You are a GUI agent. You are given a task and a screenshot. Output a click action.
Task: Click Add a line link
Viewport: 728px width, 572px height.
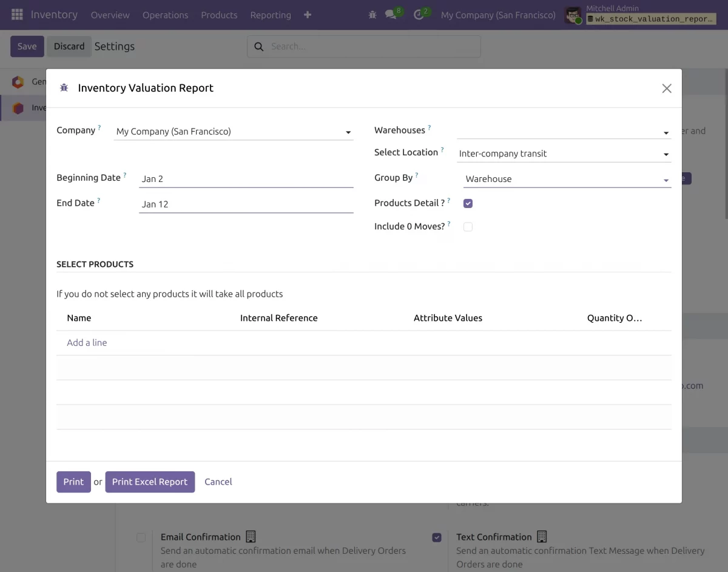pos(87,343)
